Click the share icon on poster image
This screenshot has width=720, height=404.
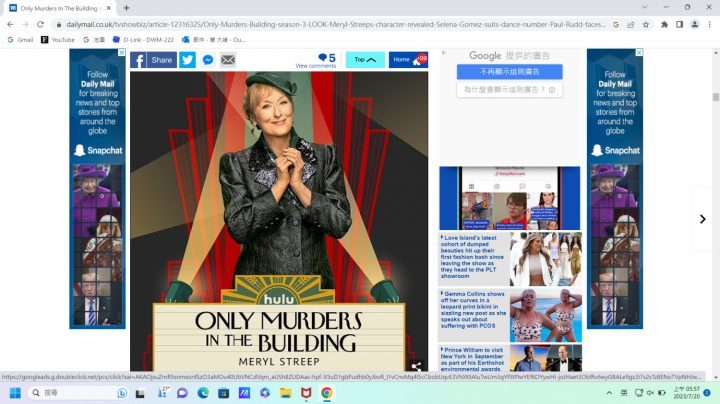tap(416, 366)
